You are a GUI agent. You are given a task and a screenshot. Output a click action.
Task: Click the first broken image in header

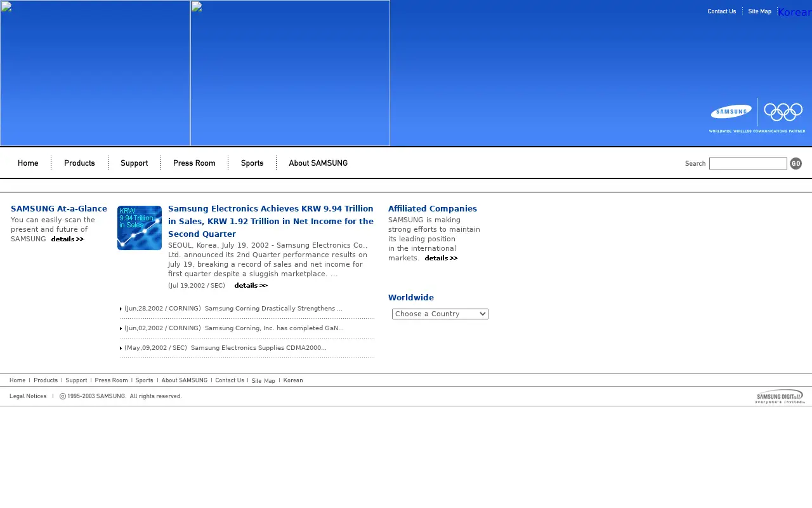tap(95, 73)
